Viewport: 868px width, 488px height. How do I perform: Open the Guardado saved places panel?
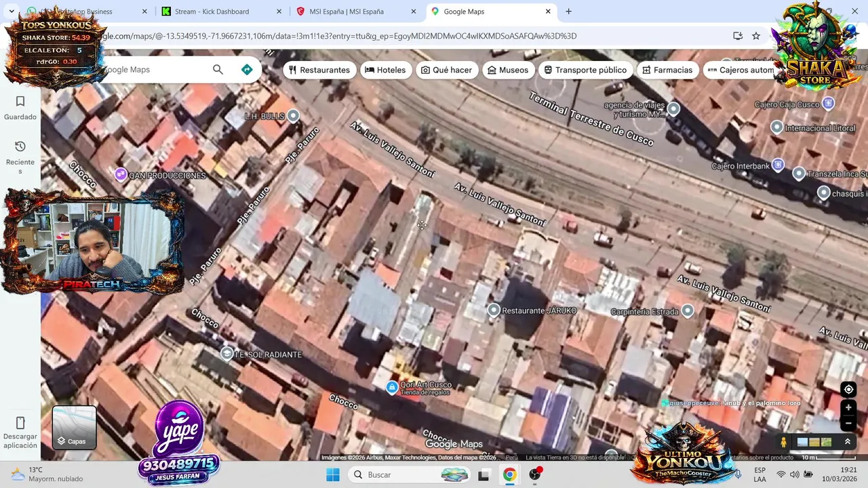(20, 108)
